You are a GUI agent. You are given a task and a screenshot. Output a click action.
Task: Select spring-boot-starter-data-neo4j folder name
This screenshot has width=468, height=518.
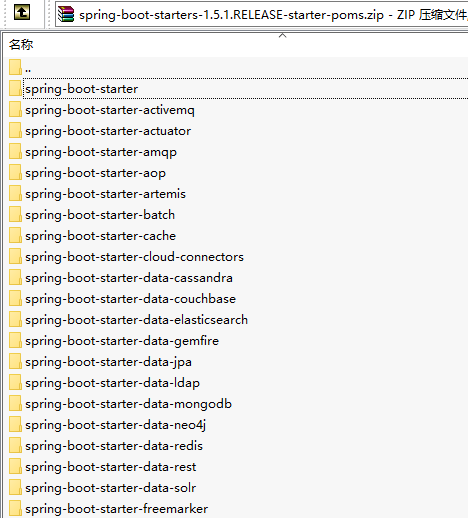(115, 425)
